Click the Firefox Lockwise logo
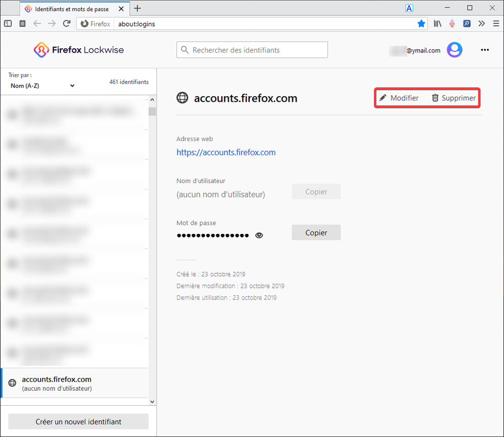This screenshot has width=504, height=437. pyautogui.click(x=79, y=50)
